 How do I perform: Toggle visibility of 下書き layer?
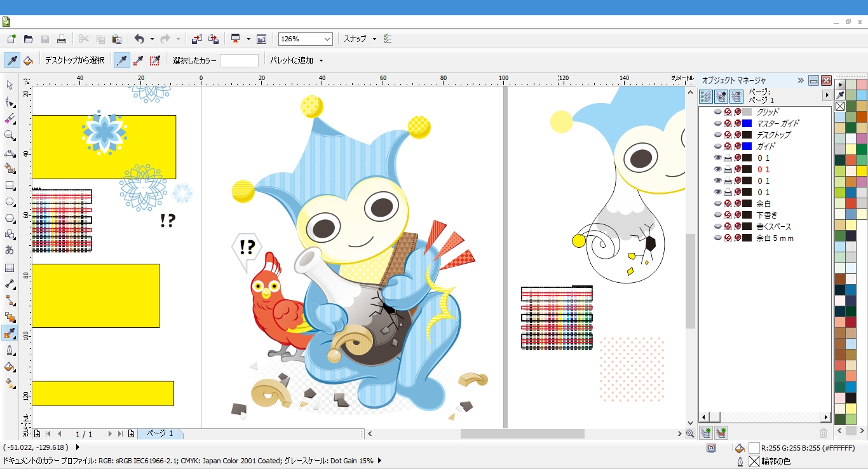(x=718, y=215)
